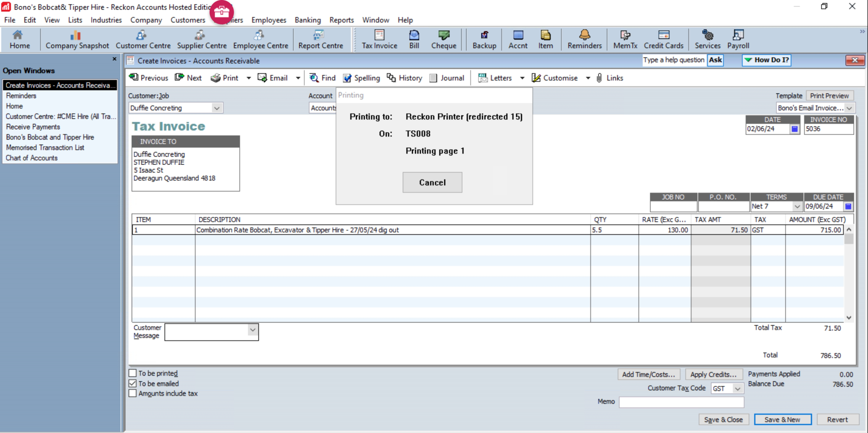Tick the To be printed checkbox
868x433 pixels.
tap(133, 373)
